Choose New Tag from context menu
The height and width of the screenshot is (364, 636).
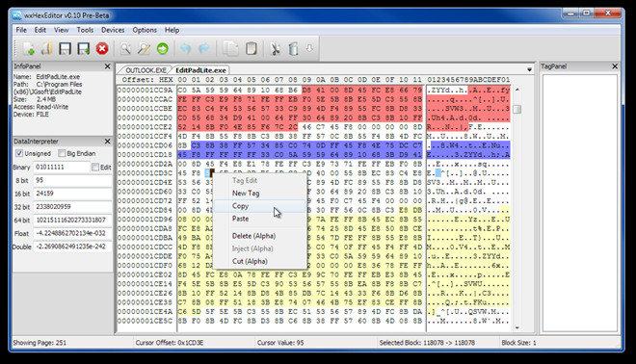[259, 194]
